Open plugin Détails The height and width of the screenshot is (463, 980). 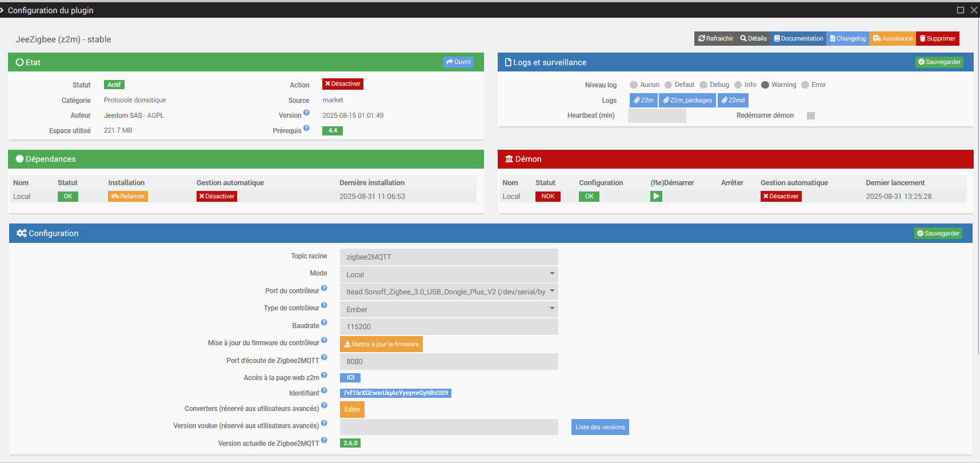tap(753, 38)
